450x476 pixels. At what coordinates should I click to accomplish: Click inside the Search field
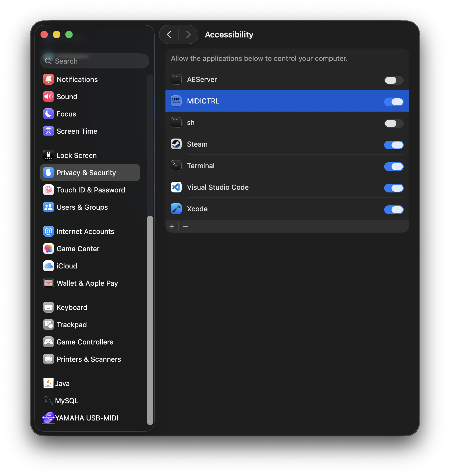pos(94,61)
